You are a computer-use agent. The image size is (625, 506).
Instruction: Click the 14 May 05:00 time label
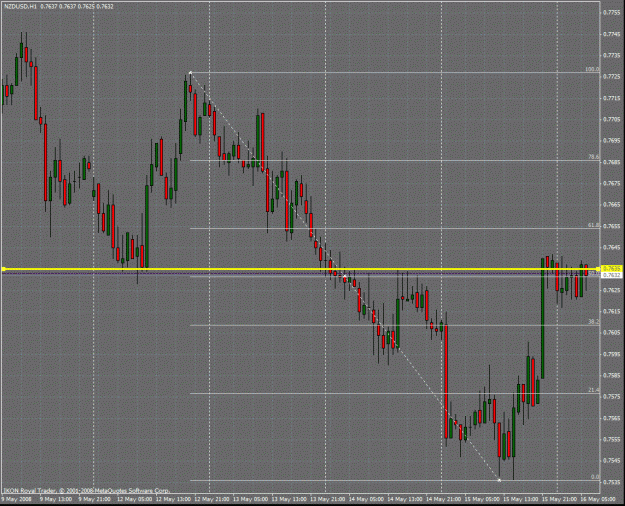pyautogui.click(x=366, y=499)
